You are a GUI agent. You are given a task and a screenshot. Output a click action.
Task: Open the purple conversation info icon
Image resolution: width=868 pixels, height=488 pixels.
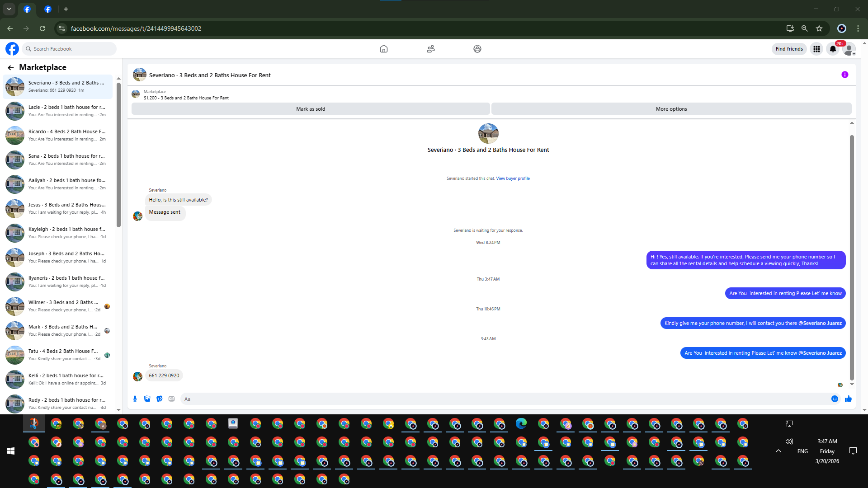[x=844, y=75]
